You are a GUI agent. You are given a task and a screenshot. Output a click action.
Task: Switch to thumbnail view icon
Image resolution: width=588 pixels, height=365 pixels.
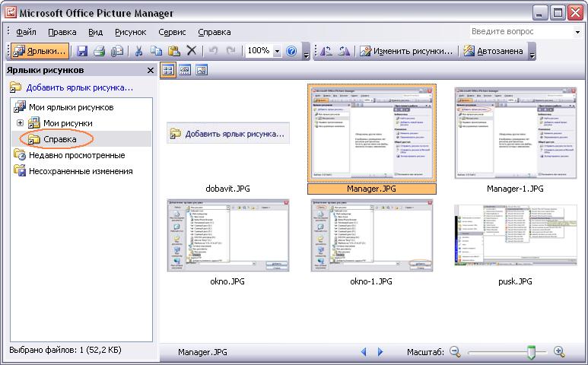[x=168, y=70]
